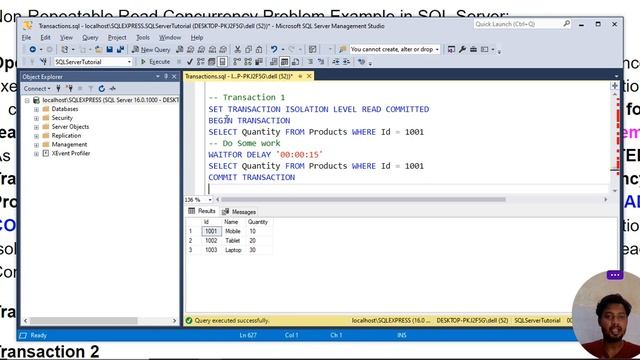Click the Activity Monitor icon in Object Explorer
This screenshot has height=360, width=640.
coord(113,88)
